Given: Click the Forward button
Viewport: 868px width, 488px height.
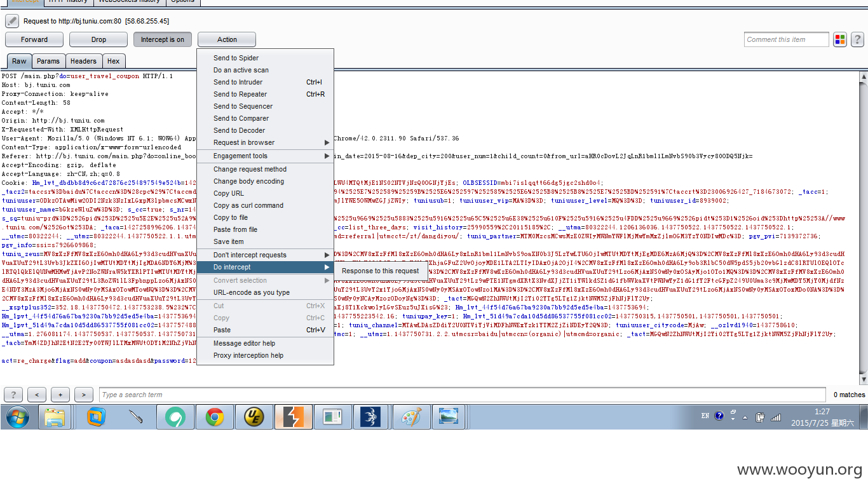Looking at the screenshot, I should pyautogui.click(x=34, y=39).
